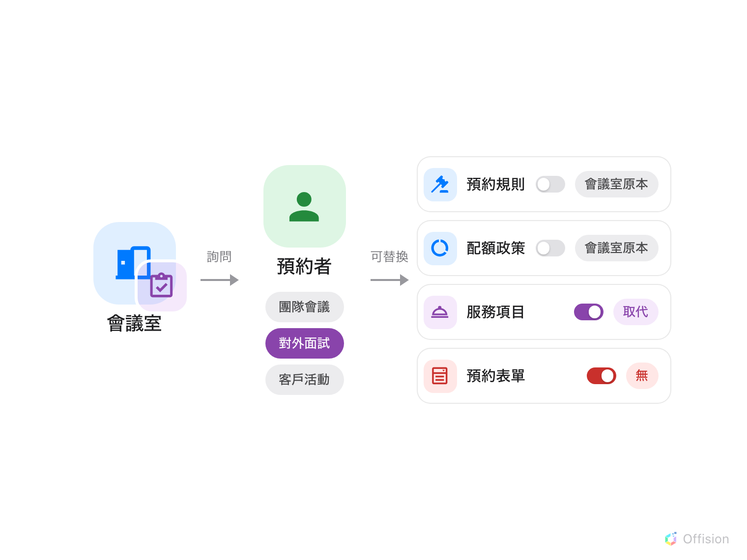Viewport: 747px width, 560px height.
Task: Click the 會議室原本 badge beside 預約規則
Action: [x=617, y=184]
